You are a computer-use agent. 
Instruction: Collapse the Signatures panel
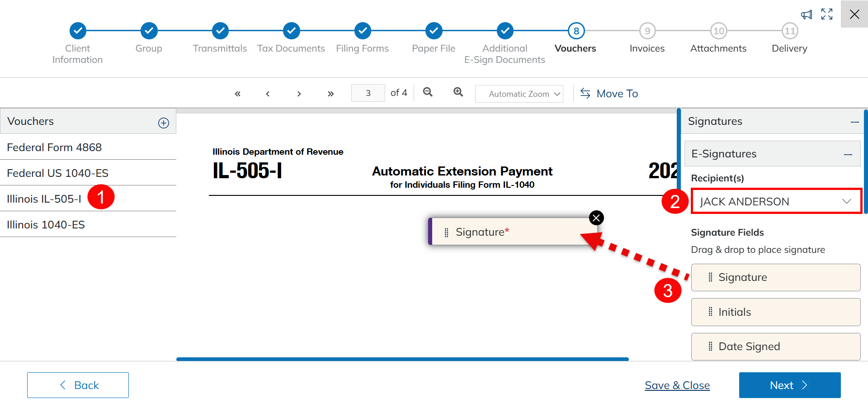[854, 122]
